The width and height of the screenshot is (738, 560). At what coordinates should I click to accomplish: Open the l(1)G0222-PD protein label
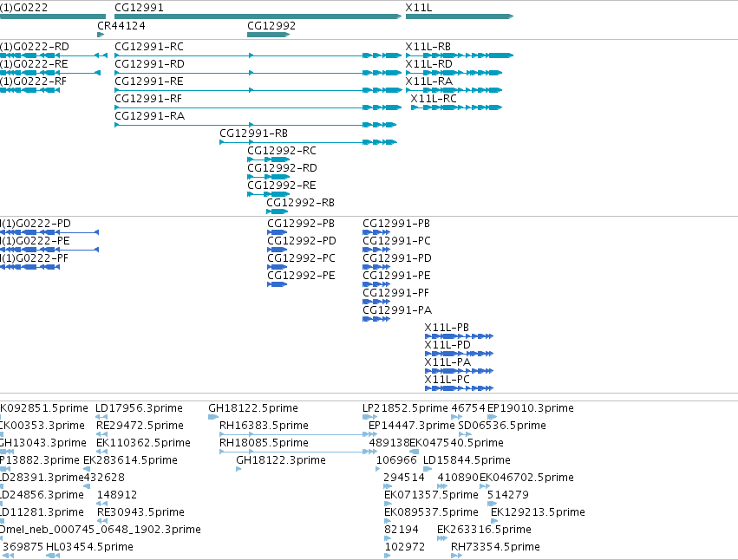pos(36,224)
